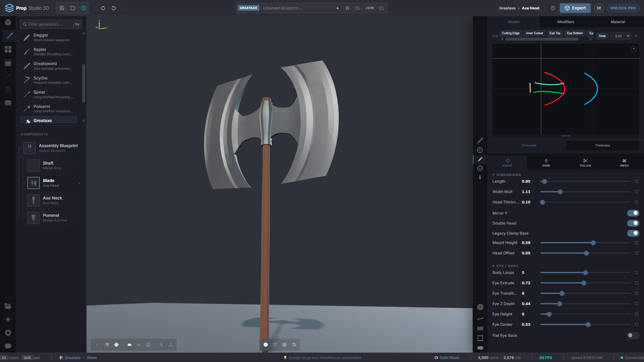The image size is (644, 362).
Task: Switch to the Material tab
Action: click(x=618, y=22)
